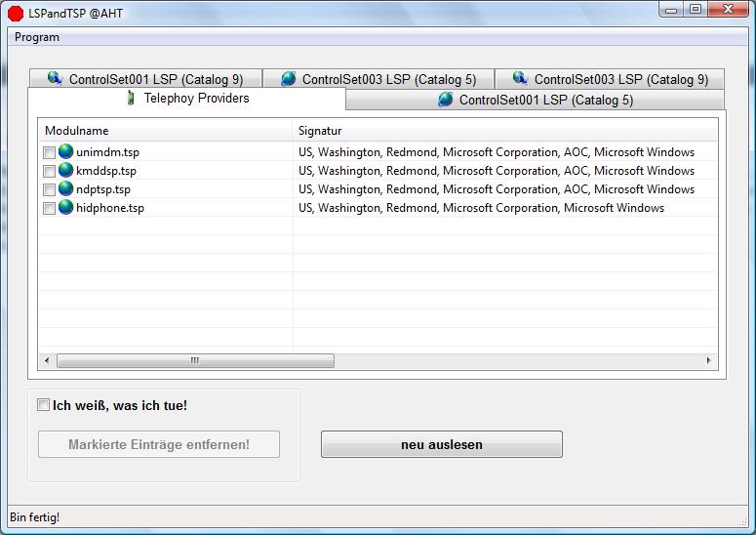This screenshot has height=535, width=756.
Task: Click the 'Bin fertig!' status bar text
Action: coord(35,517)
